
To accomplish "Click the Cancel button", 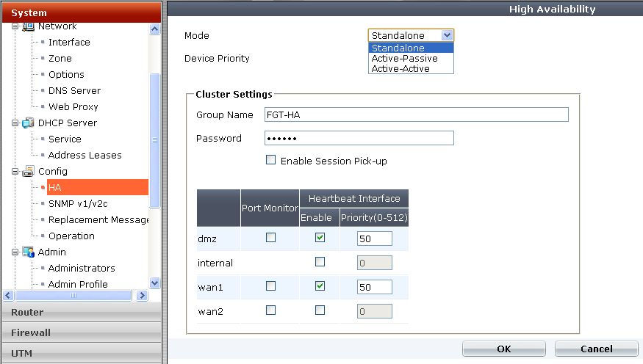I will point(595,349).
